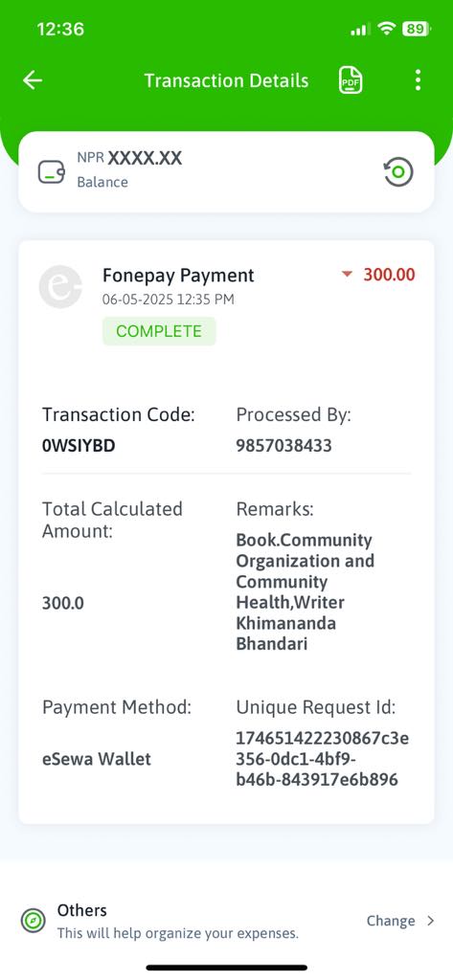
Task: Tap the wallet balance icon
Action: click(x=52, y=172)
